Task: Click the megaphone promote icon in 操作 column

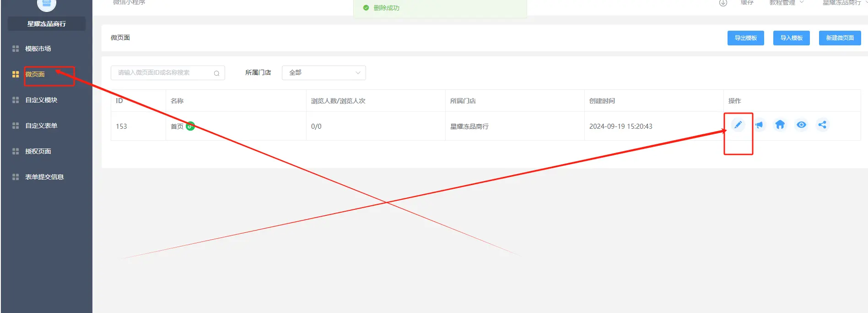Action: point(759,125)
